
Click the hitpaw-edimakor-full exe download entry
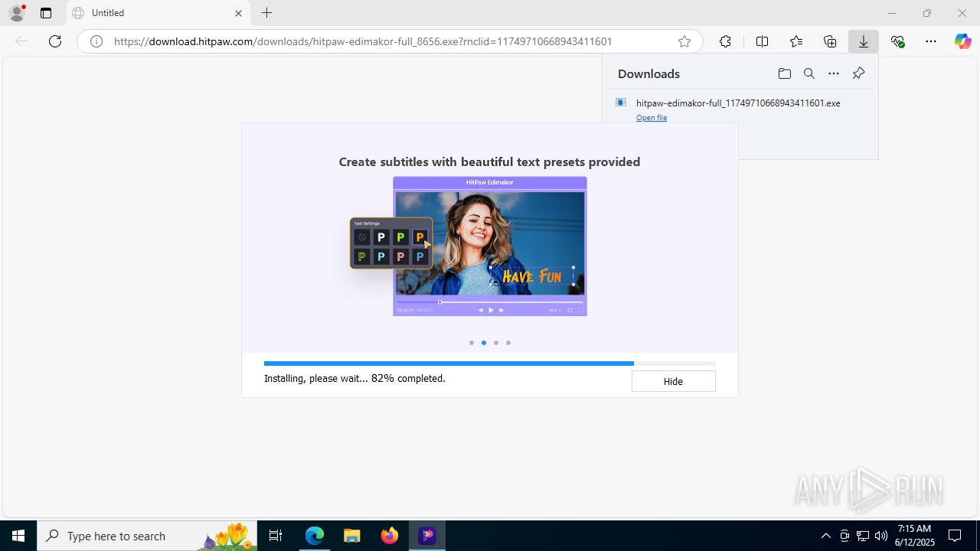pyautogui.click(x=738, y=103)
